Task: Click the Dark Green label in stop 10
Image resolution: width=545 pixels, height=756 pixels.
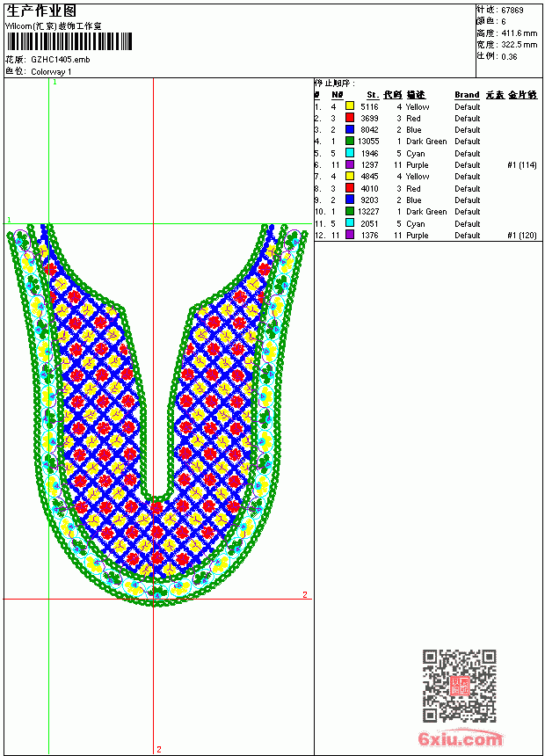Action: tap(426, 212)
